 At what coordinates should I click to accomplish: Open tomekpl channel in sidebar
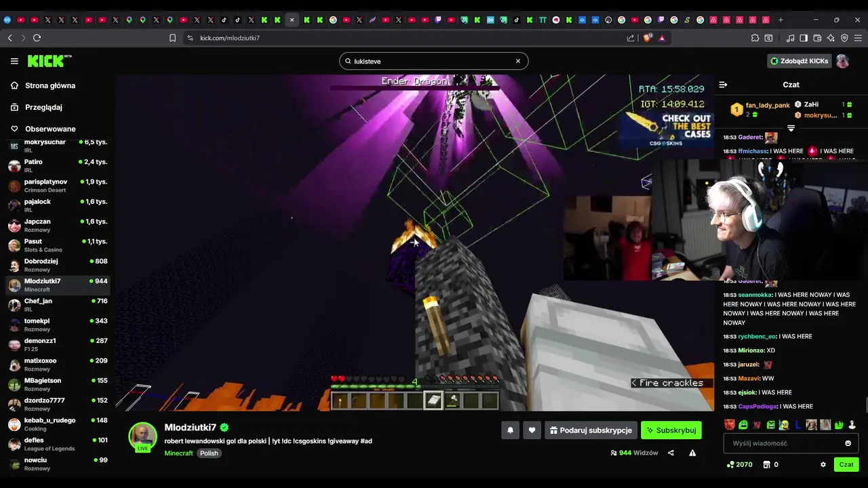coord(58,325)
